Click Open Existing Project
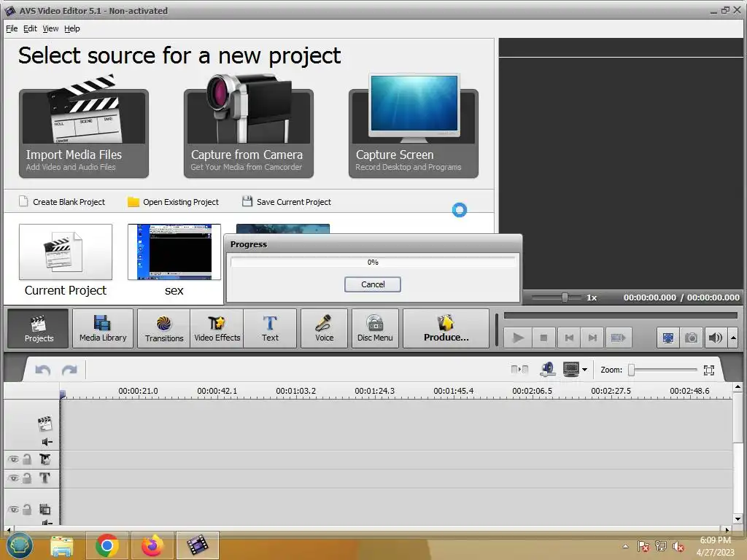Viewport: 747px width, 560px height. pyautogui.click(x=174, y=202)
